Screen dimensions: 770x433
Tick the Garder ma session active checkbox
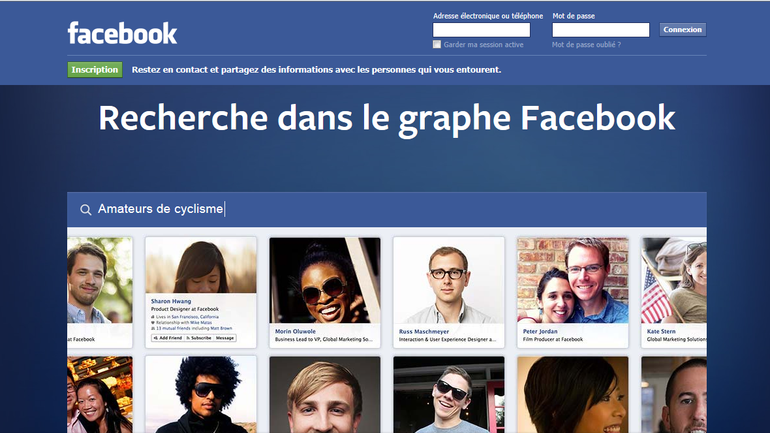(437, 45)
